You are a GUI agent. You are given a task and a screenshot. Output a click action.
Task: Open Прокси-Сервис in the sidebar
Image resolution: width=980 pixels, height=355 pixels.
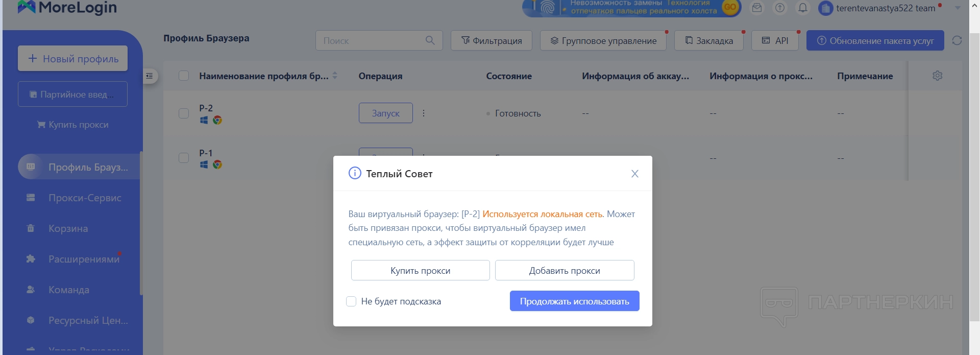85,198
